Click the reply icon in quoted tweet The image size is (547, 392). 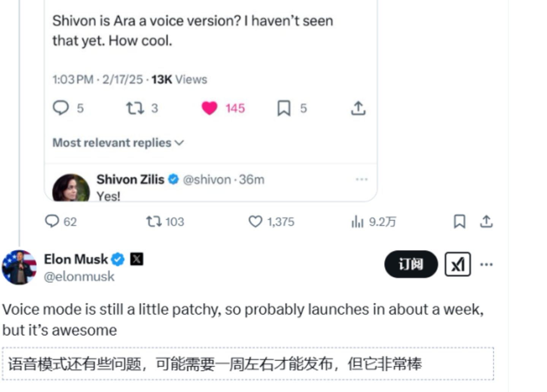click(61, 108)
